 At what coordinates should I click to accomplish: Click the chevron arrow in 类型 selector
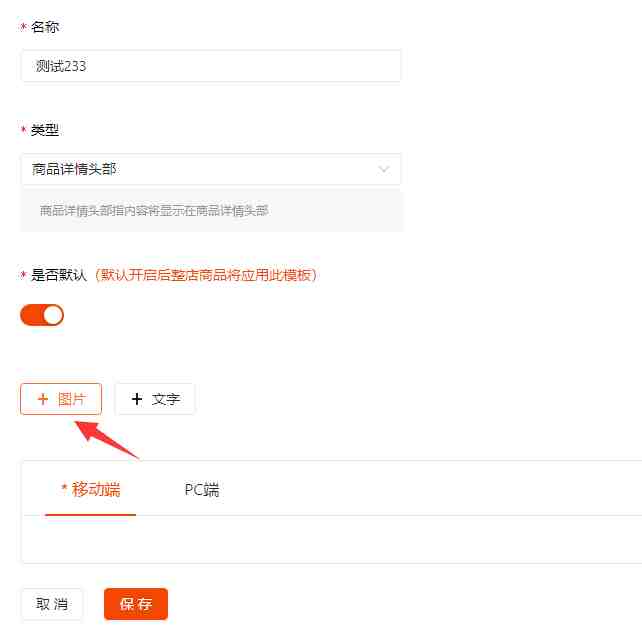(384, 169)
